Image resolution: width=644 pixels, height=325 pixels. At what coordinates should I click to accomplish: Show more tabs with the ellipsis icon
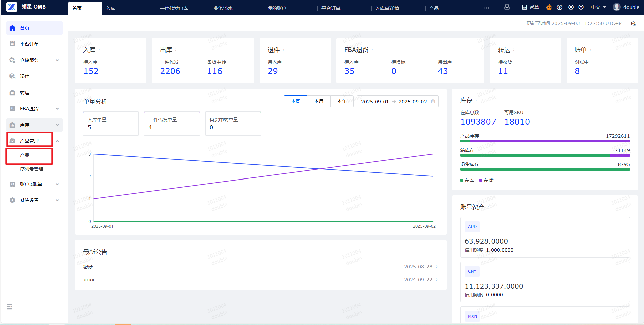(x=486, y=8)
